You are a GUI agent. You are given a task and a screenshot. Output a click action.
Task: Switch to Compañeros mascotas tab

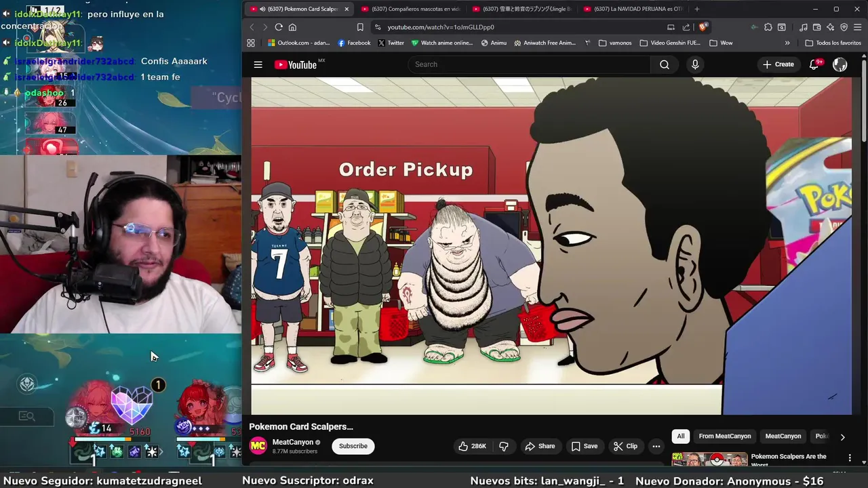[x=410, y=9]
